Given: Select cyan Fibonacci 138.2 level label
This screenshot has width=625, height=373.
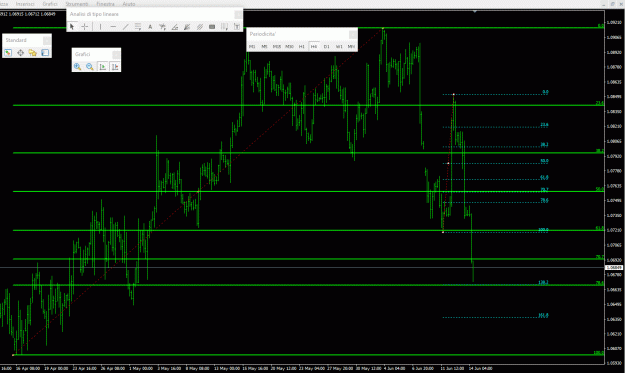Looking at the screenshot, I should [x=543, y=282].
